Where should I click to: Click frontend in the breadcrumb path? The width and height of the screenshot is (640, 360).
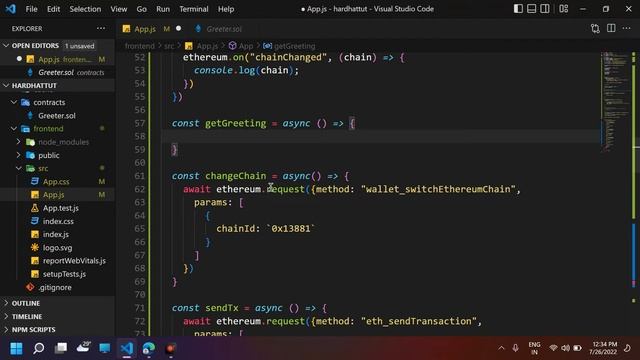point(140,46)
